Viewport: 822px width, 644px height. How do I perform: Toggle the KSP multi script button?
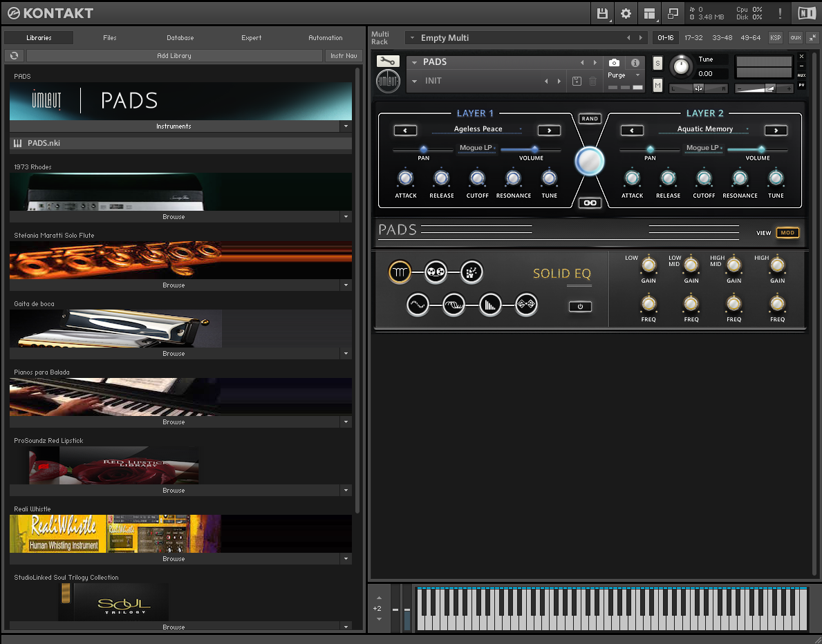pyautogui.click(x=776, y=38)
